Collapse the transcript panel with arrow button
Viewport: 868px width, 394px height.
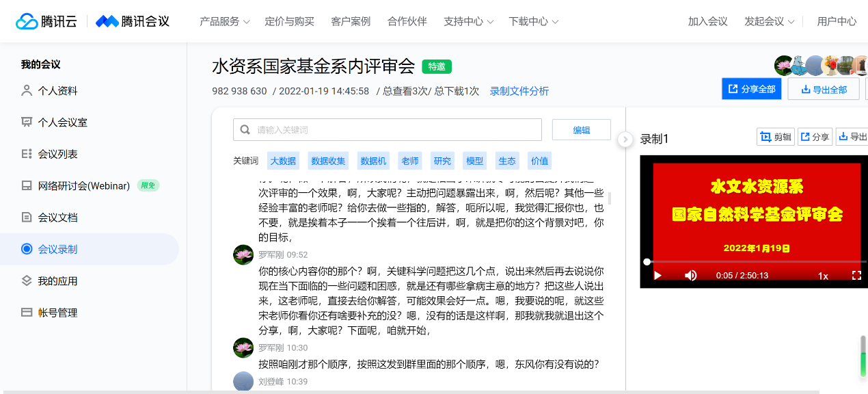[625, 140]
